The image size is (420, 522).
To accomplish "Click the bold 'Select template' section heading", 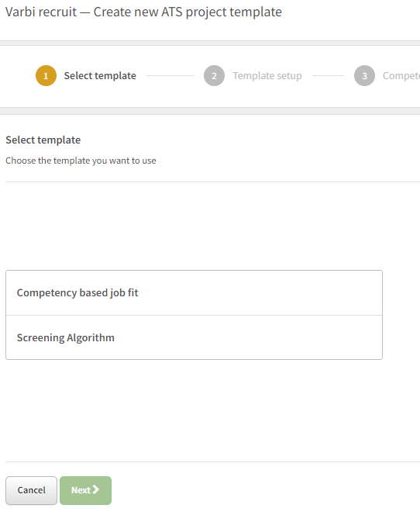I will [43, 140].
